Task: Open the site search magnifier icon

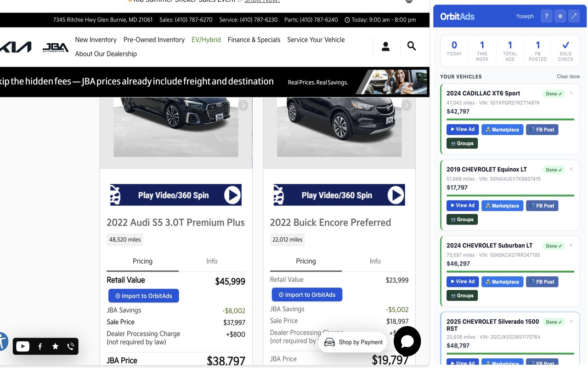Action: pyautogui.click(x=412, y=46)
